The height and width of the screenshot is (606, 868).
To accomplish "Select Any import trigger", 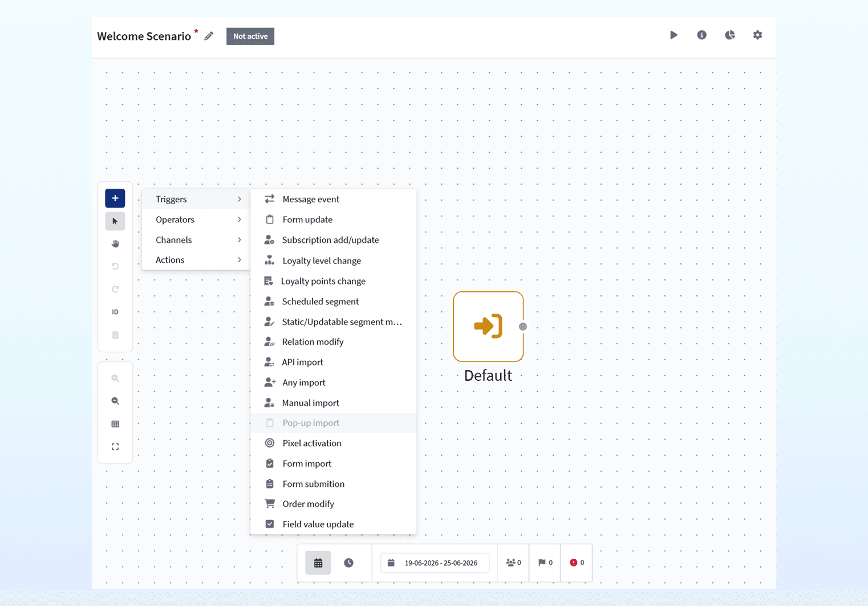I will pyautogui.click(x=334, y=383).
